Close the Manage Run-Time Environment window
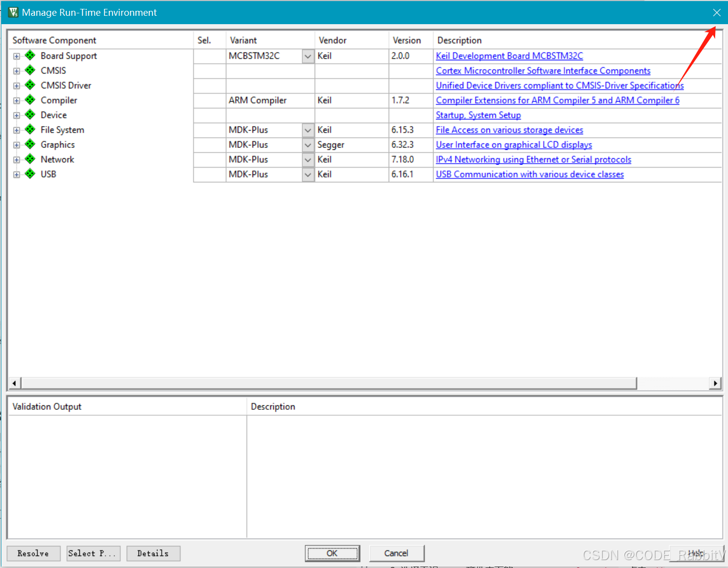The image size is (728, 568). pyautogui.click(x=717, y=12)
